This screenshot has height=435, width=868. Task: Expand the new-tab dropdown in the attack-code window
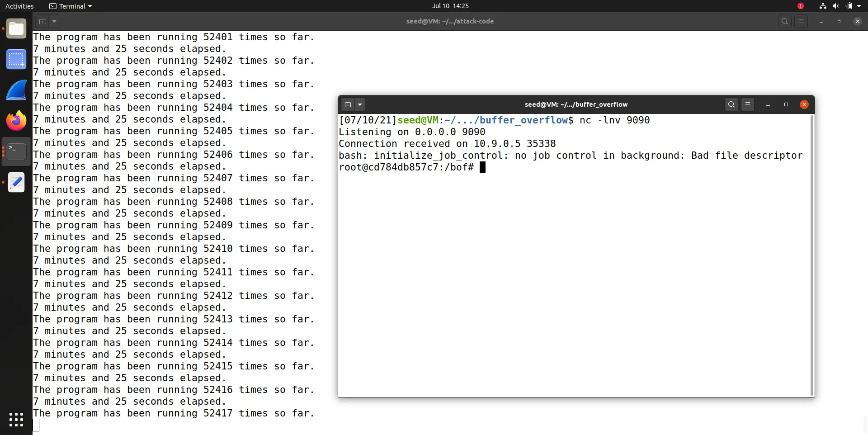point(54,21)
